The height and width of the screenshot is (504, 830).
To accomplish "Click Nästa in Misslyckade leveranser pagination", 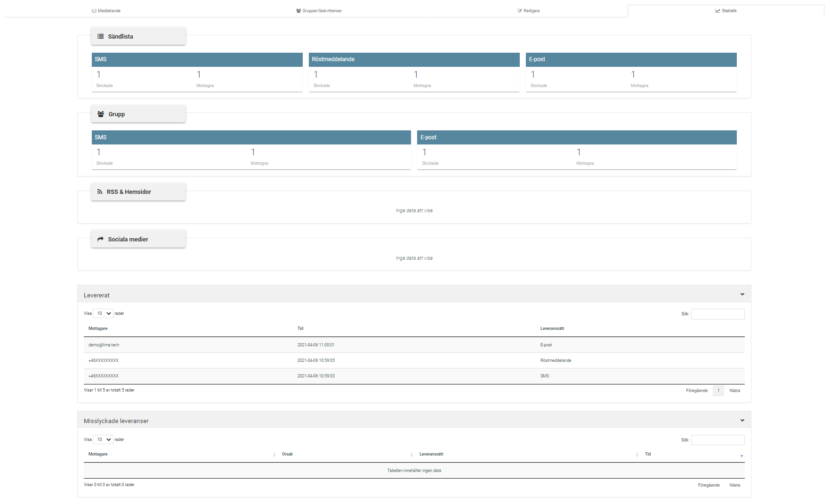I will click(734, 485).
